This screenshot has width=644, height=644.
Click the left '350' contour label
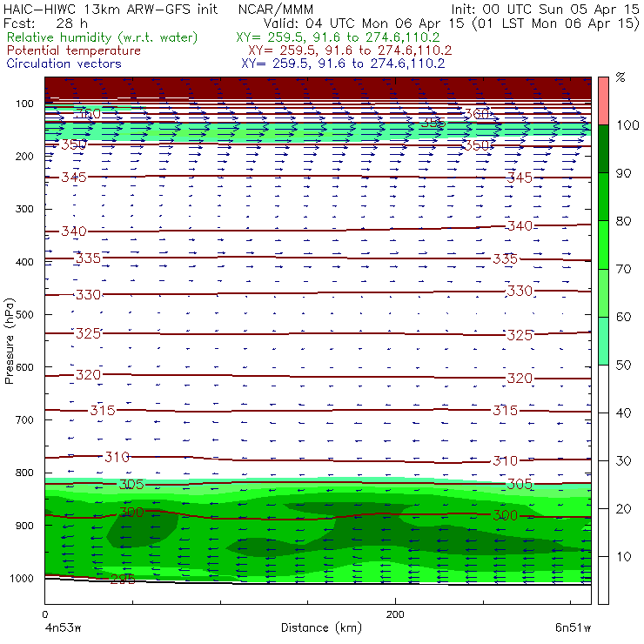74,144
